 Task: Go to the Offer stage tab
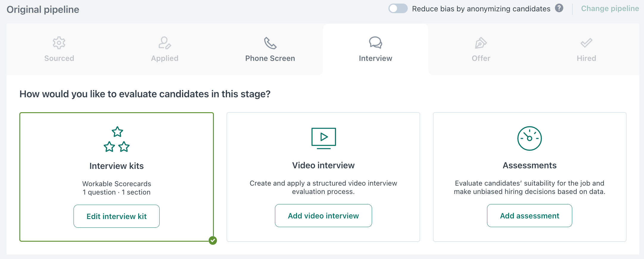coord(481,49)
